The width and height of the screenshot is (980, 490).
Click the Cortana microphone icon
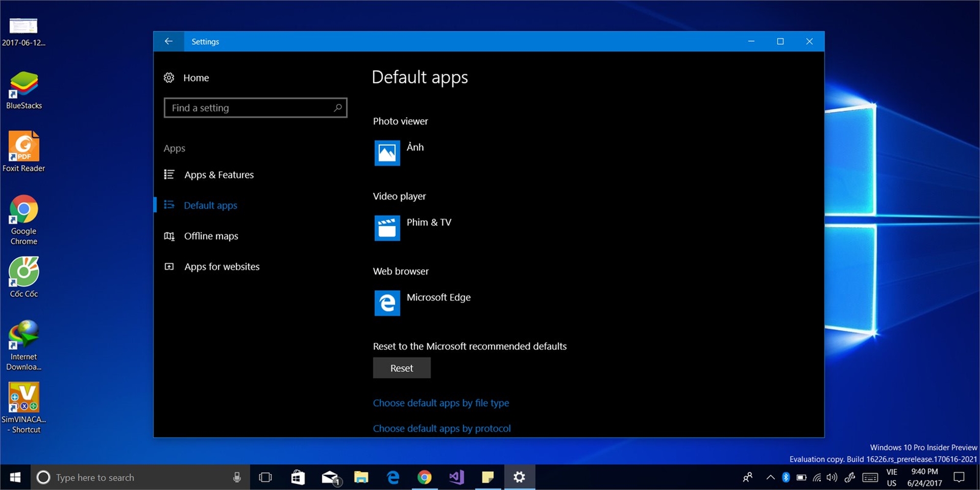pos(237,477)
